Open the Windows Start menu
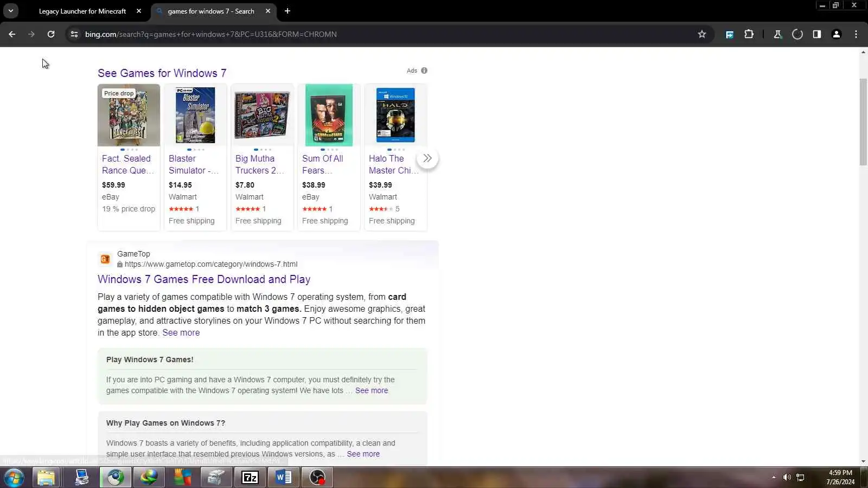Screen dimensions: 868x488 [x=13, y=478]
